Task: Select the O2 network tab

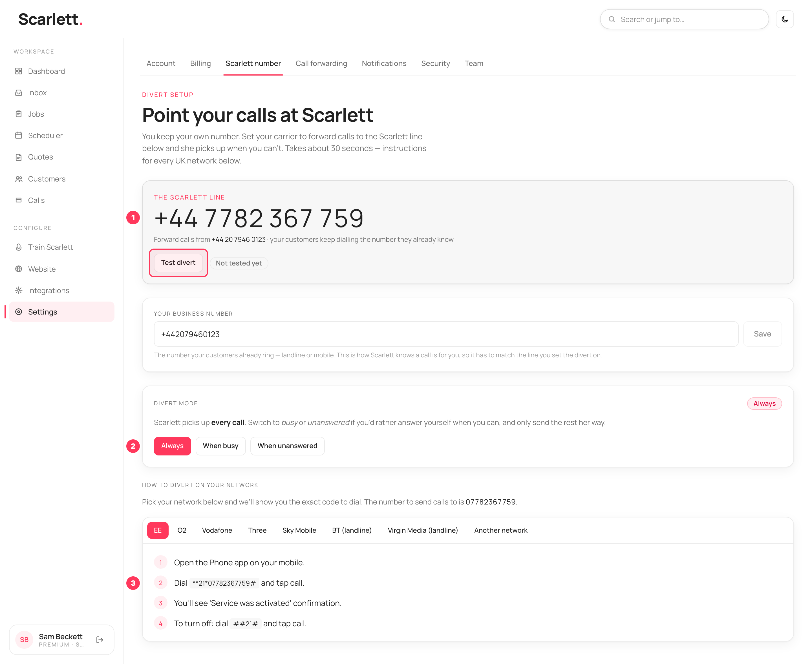Action: tap(182, 530)
